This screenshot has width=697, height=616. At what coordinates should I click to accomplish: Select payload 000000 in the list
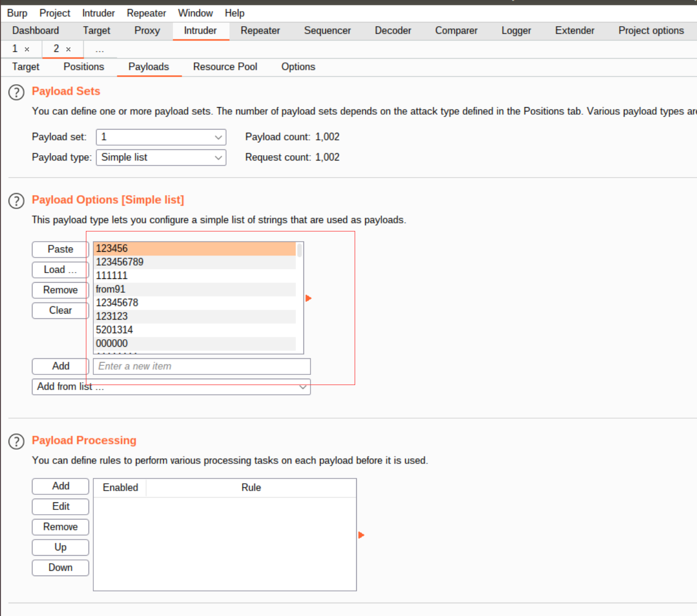click(195, 344)
